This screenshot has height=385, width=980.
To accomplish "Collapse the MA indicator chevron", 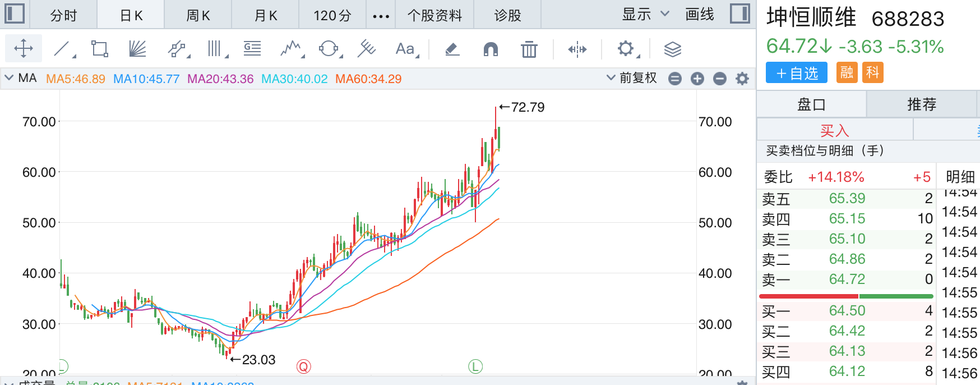I will click(9, 78).
